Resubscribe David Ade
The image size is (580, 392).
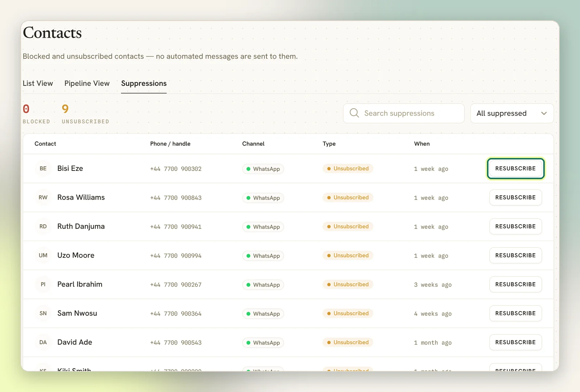click(x=515, y=342)
